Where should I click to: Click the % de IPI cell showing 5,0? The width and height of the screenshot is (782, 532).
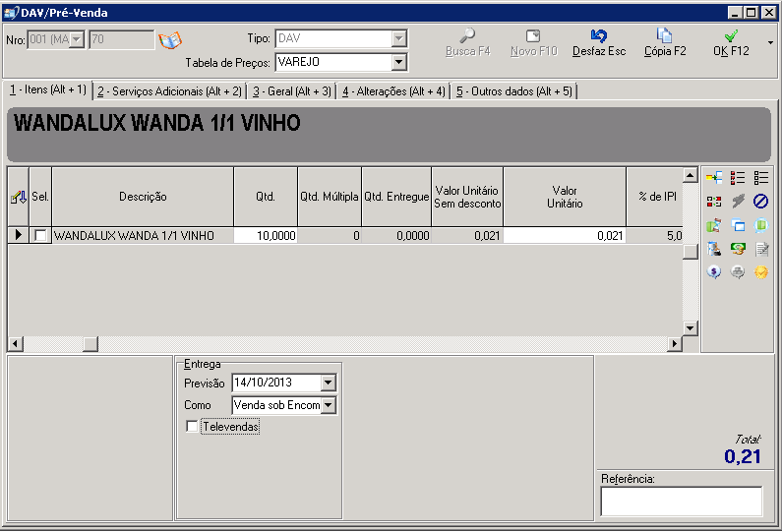click(x=655, y=236)
